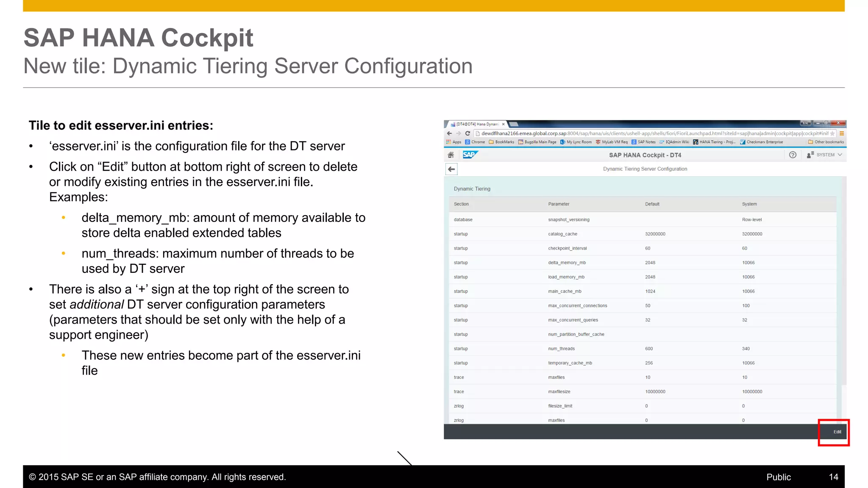
Task: Open the help question mark icon
Action: click(793, 155)
